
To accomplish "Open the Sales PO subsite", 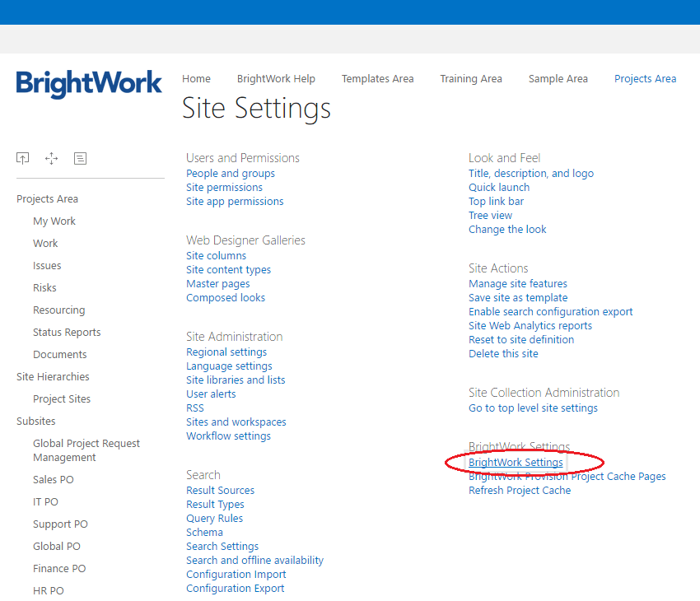I will [54, 480].
